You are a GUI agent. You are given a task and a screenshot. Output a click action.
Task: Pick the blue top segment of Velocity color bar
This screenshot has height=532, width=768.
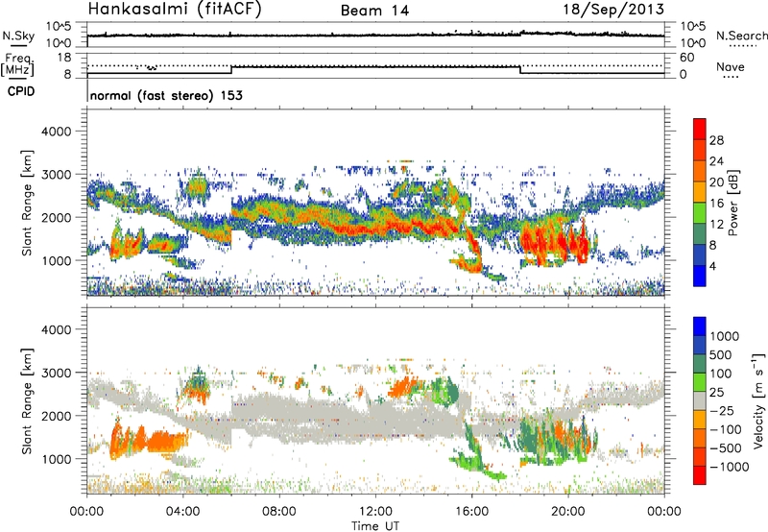coord(700,326)
